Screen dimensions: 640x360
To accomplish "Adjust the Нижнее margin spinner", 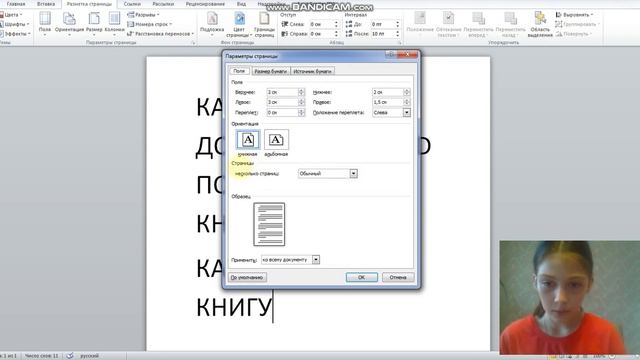I will [407, 92].
